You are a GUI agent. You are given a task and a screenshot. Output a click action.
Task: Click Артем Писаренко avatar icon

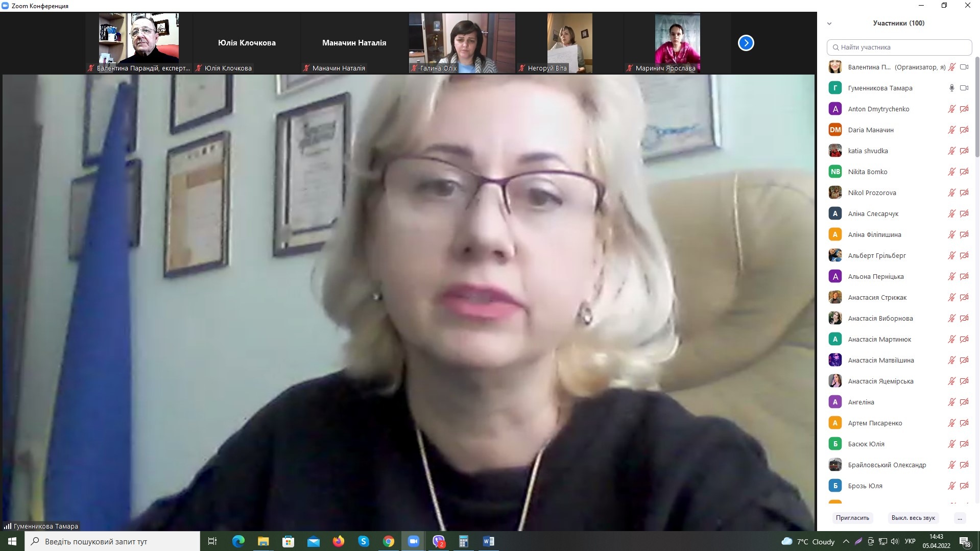point(835,423)
